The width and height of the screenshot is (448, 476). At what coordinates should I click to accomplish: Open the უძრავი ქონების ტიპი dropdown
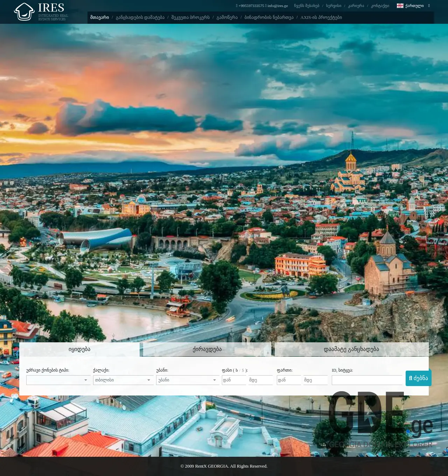pos(58,380)
